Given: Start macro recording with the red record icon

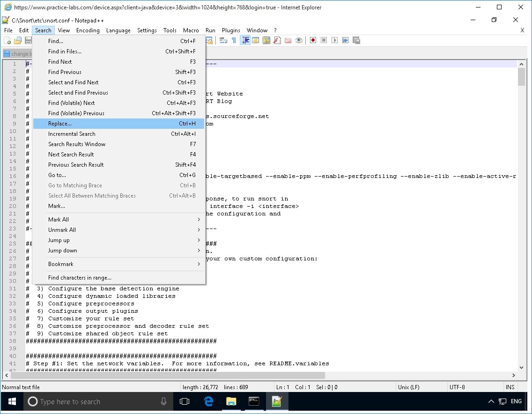Looking at the screenshot, I should pos(313,41).
